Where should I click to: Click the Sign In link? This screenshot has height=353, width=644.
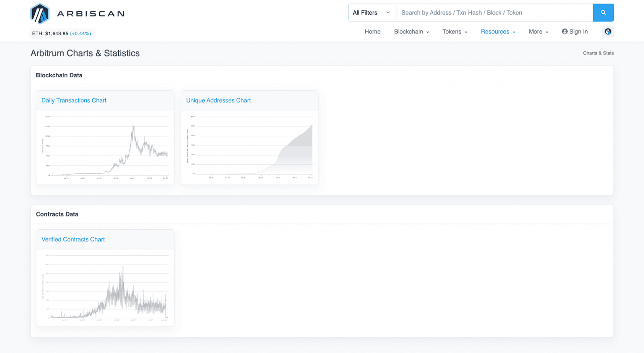click(x=578, y=32)
